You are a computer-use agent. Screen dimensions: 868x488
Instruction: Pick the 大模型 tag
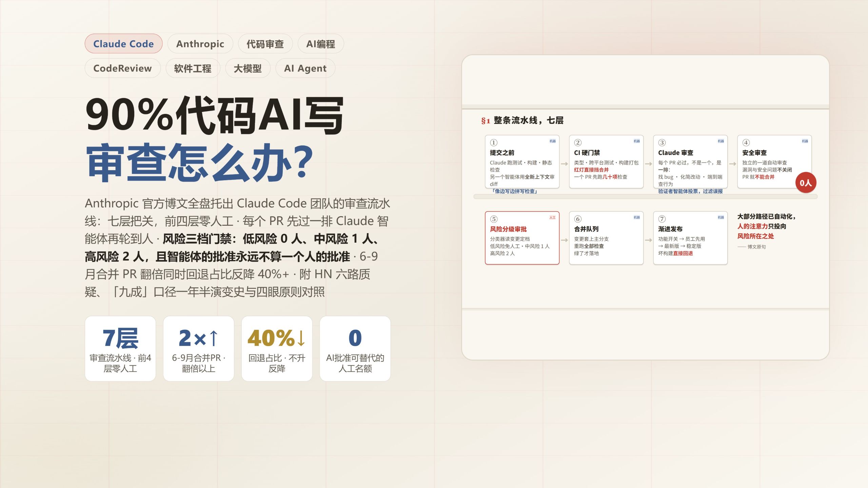pyautogui.click(x=248, y=68)
